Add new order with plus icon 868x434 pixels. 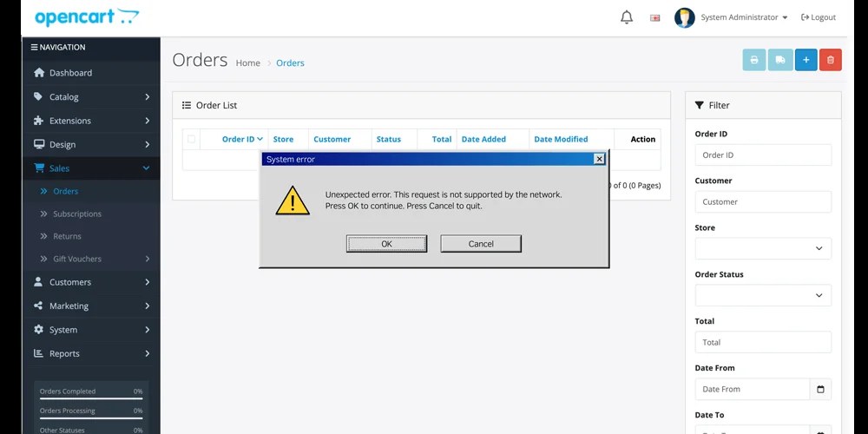tap(806, 60)
